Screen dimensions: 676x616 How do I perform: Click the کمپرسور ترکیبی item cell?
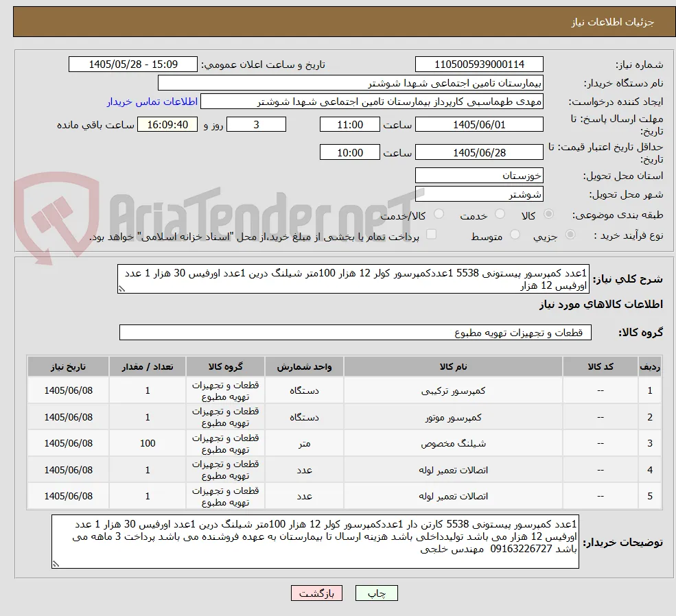coord(453,391)
